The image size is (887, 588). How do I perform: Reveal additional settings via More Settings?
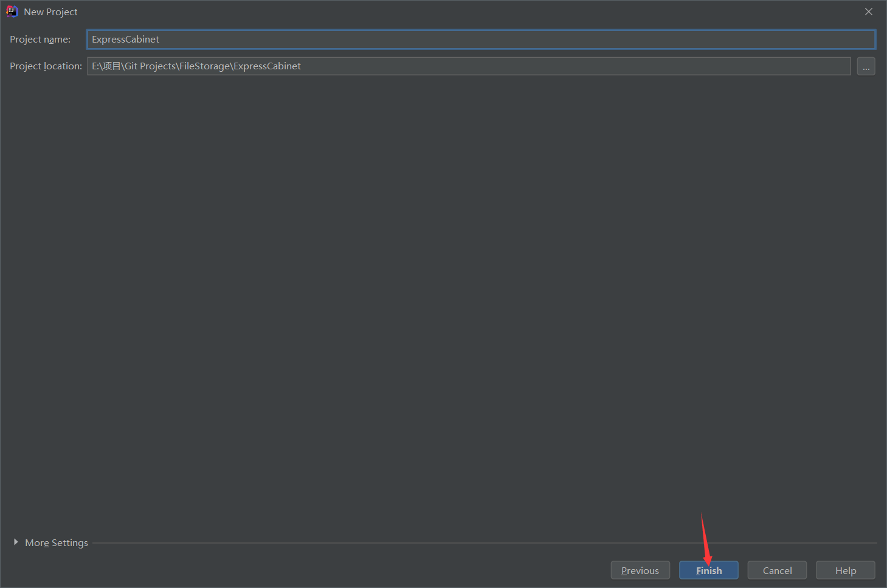point(56,542)
